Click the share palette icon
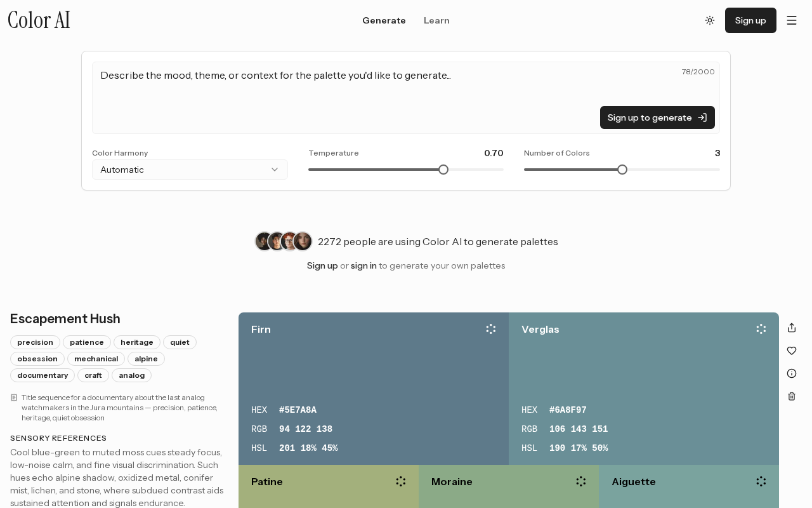 click(x=792, y=328)
